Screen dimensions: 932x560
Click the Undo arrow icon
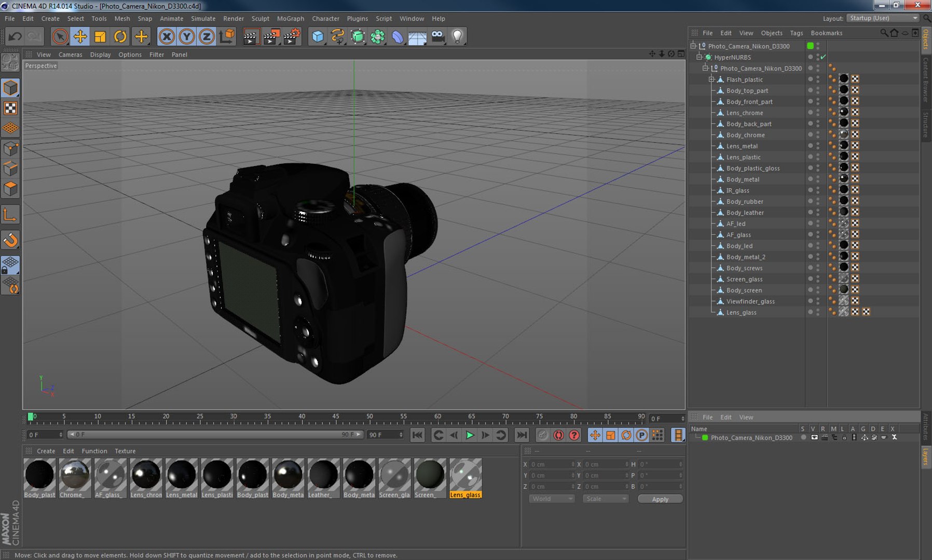pos(15,36)
